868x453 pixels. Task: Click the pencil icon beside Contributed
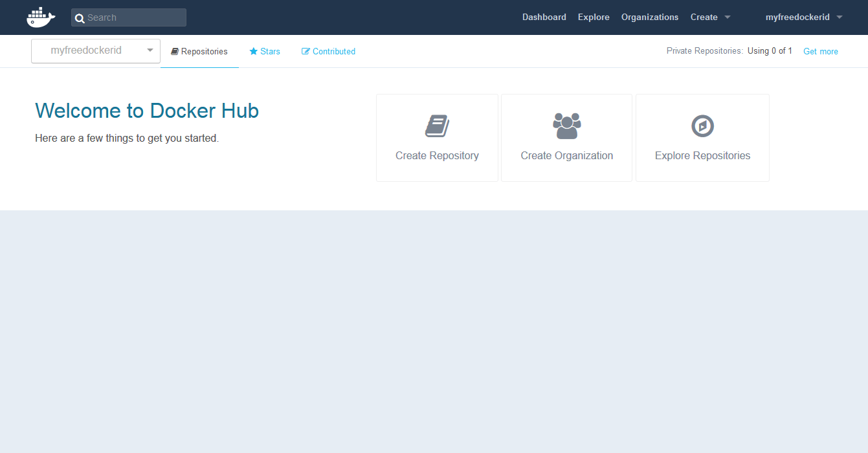tap(306, 51)
